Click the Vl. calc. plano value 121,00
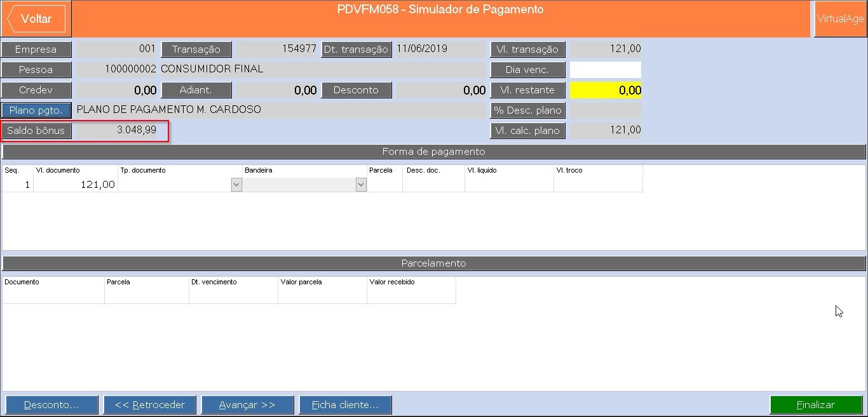868x417 pixels. coord(606,130)
